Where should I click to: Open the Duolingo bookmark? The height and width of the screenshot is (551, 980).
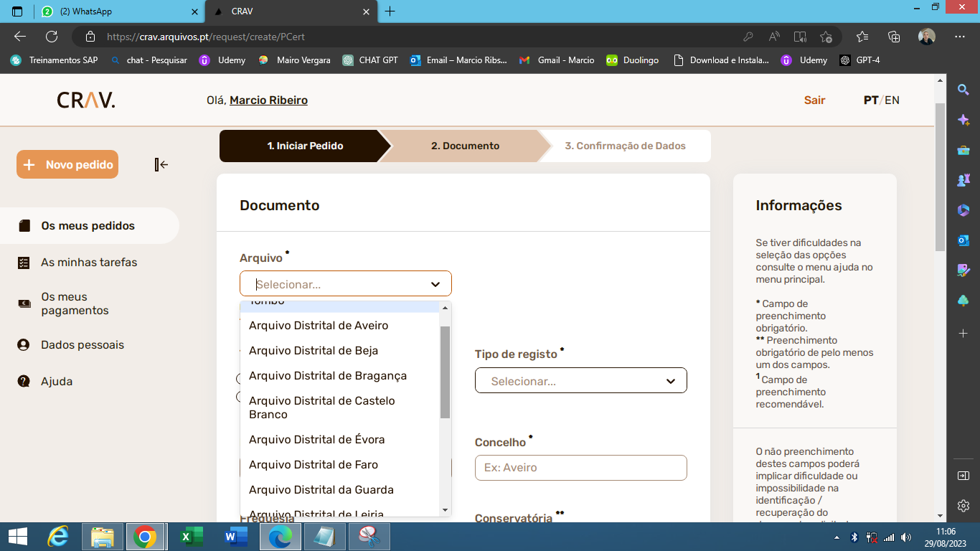pos(632,60)
